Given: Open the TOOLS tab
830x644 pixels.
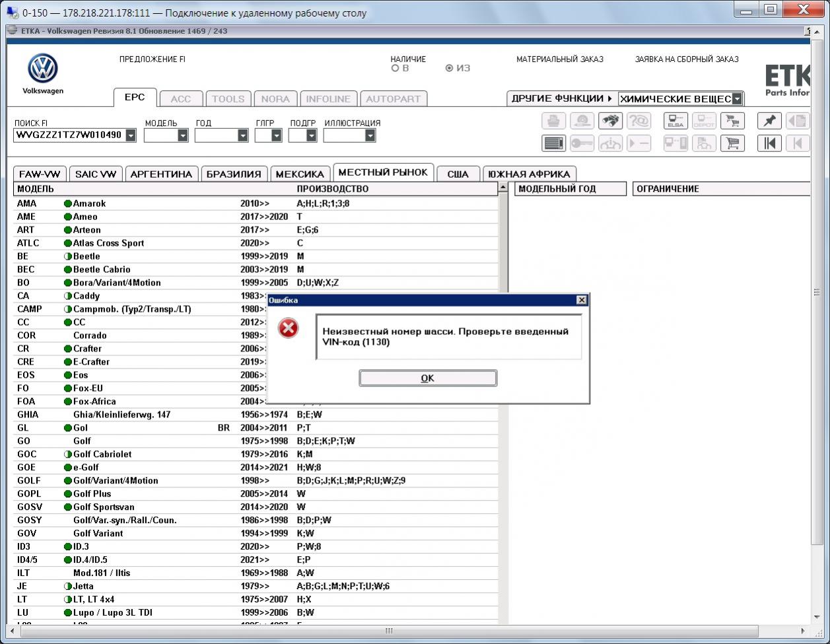Looking at the screenshot, I should 228,99.
